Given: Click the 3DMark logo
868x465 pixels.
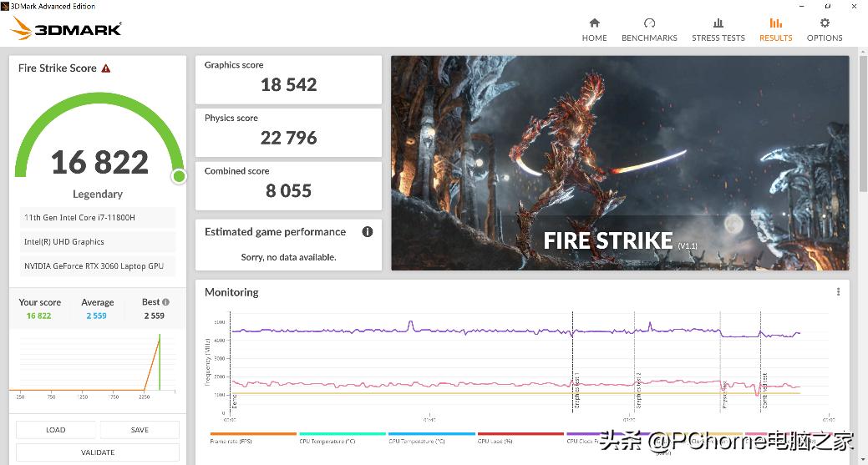Looking at the screenshot, I should pos(67,29).
